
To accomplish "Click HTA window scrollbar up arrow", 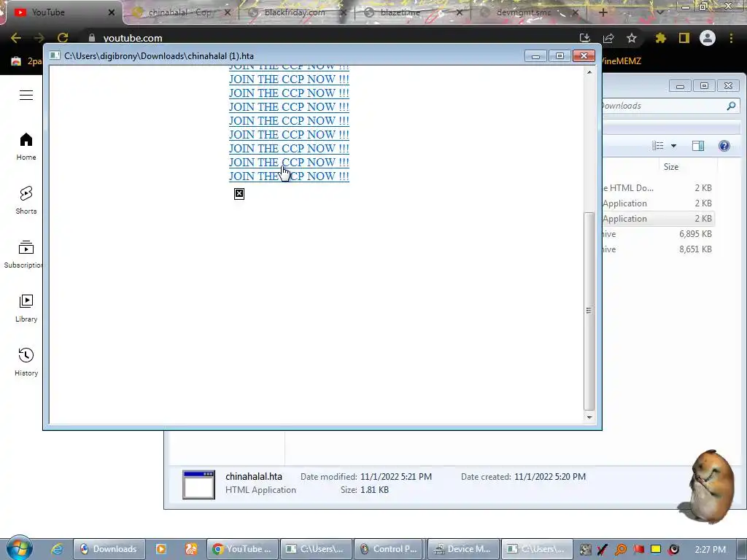I will [589, 72].
